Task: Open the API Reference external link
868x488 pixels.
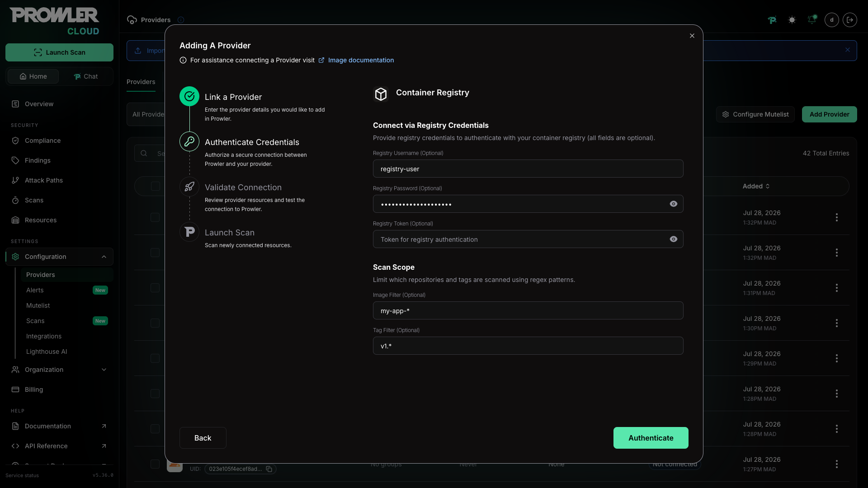Action: click(x=59, y=446)
